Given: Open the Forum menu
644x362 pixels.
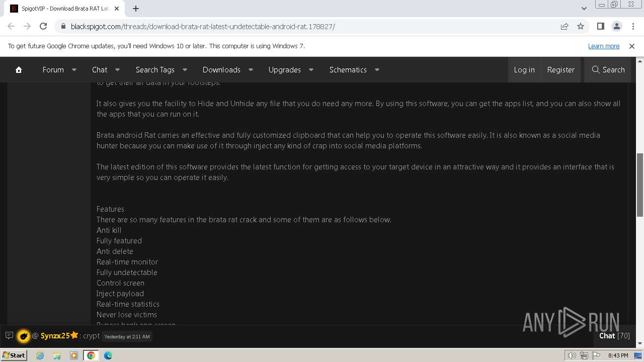Looking at the screenshot, I should coord(53,70).
